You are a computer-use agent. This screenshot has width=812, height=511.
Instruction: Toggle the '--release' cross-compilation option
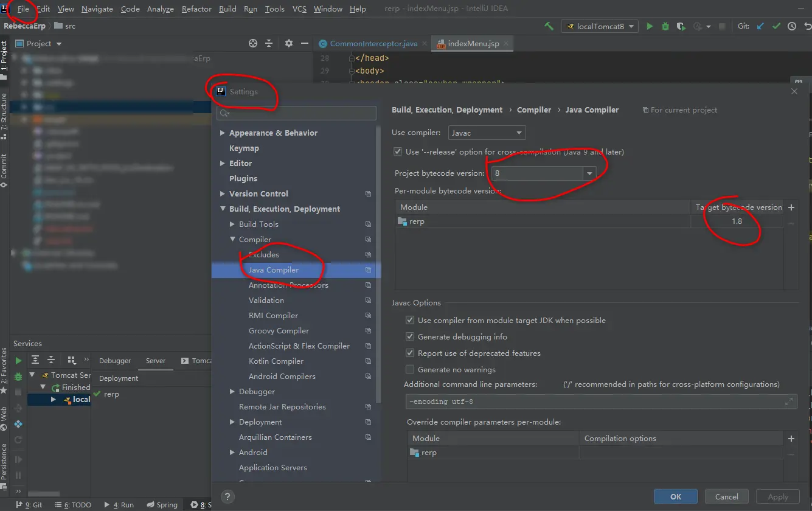[x=398, y=151]
